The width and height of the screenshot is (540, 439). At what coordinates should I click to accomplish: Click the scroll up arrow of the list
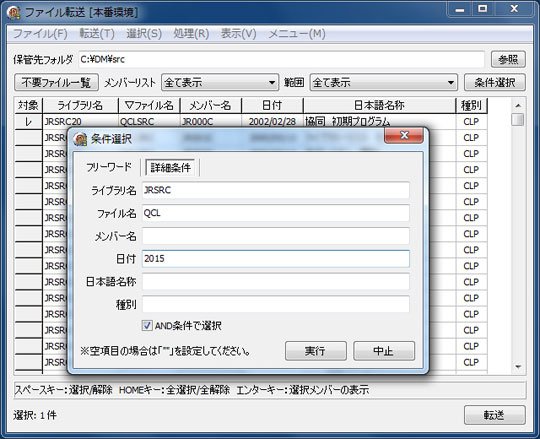pos(518,106)
